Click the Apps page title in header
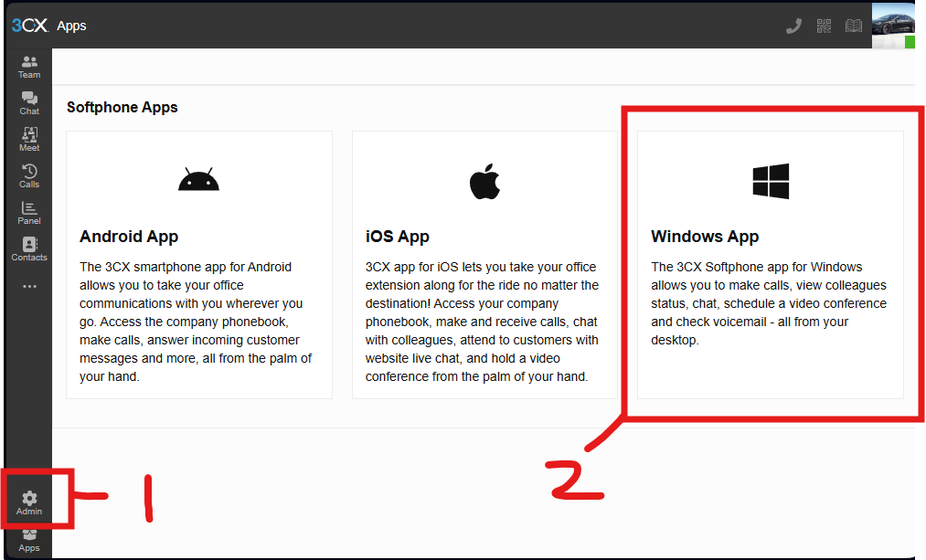Image resolution: width=926 pixels, height=560 pixels. 71,26
